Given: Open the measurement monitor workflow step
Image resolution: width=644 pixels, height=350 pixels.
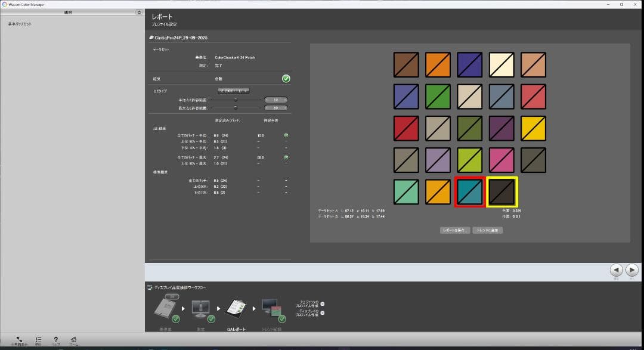Looking at the screenshot, I should click(x=200, y=308).
